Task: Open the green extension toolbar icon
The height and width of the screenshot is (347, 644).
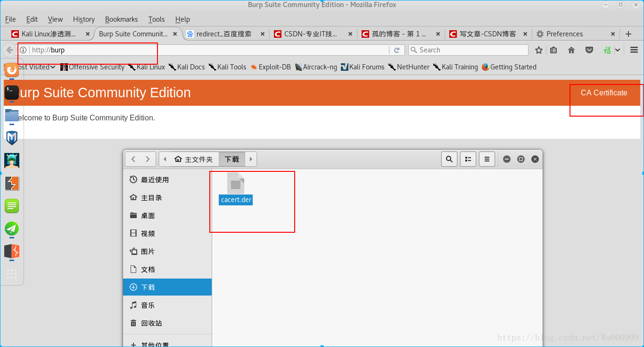Action: click(x=607, y=50)
